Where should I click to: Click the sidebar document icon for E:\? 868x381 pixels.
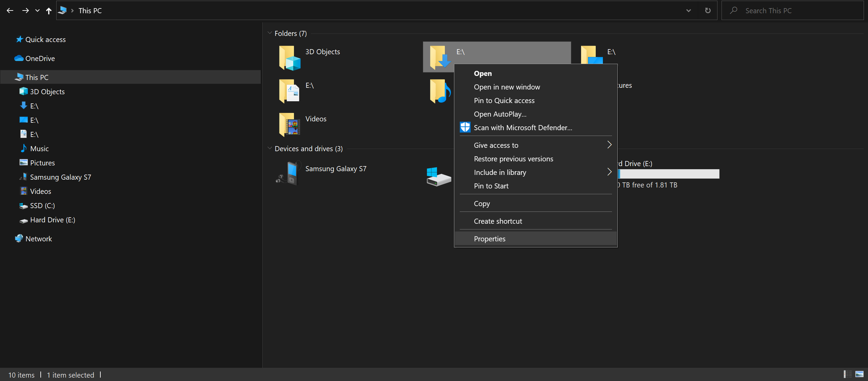click(x=24, y=134)
